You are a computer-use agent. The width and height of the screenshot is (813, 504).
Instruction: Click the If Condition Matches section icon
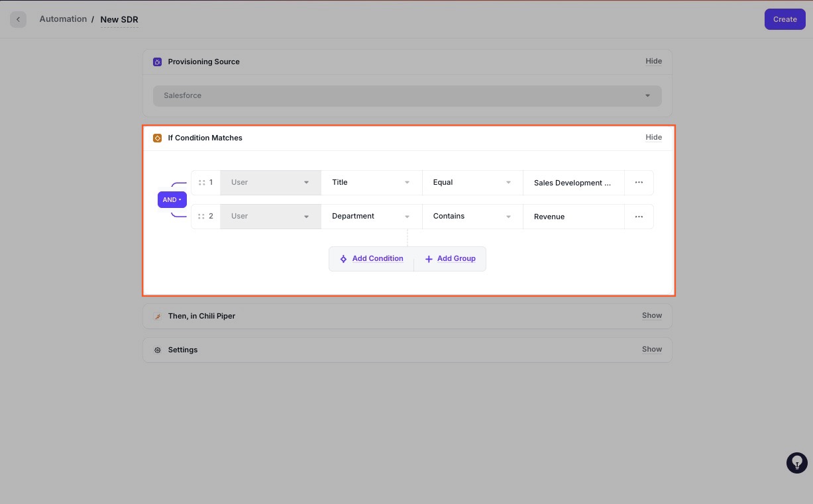157,138
